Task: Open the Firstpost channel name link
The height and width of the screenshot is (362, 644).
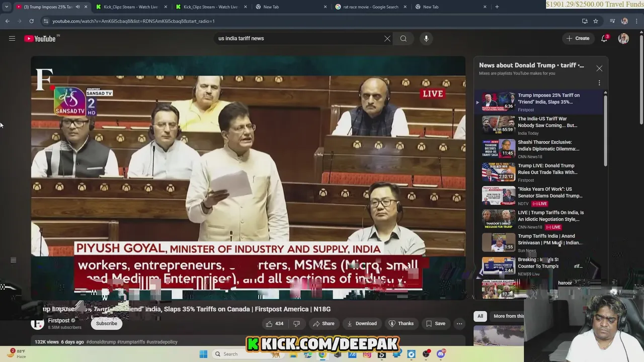Action: [x=58, y=320]
